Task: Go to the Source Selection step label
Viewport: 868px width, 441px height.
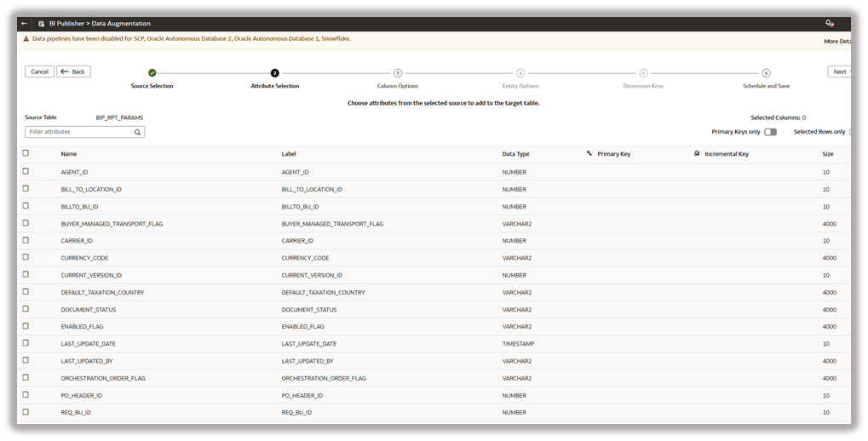Action: [152, 86]
